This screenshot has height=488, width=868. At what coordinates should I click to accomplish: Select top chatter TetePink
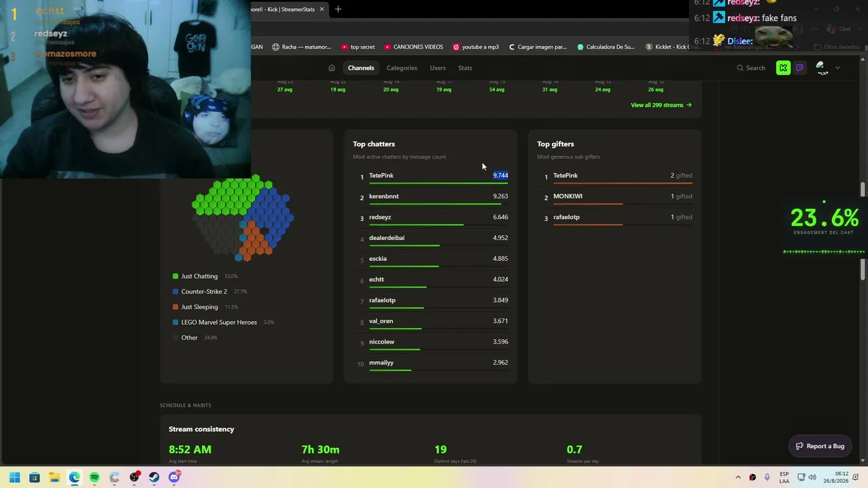pyautogui.click(x=381, y=176)
